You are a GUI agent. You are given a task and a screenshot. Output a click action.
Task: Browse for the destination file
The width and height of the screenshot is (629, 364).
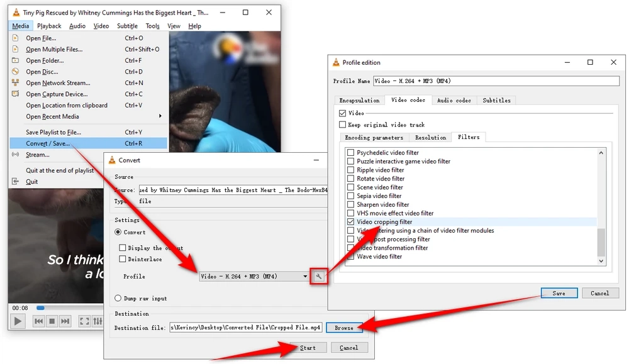coord(344,328)
